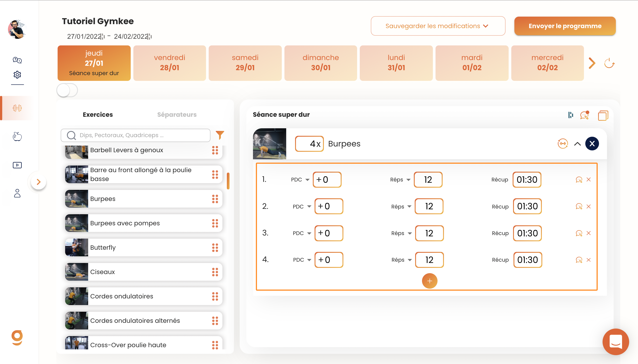Open the support chat bubble button
The height and width of the screenshot is (364, 638).
click(615, 342)
